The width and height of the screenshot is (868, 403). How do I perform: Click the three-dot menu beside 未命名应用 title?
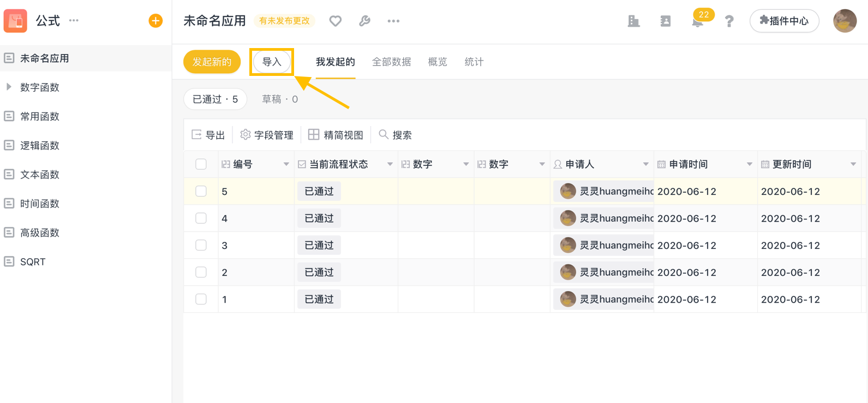tap(393, 21)
